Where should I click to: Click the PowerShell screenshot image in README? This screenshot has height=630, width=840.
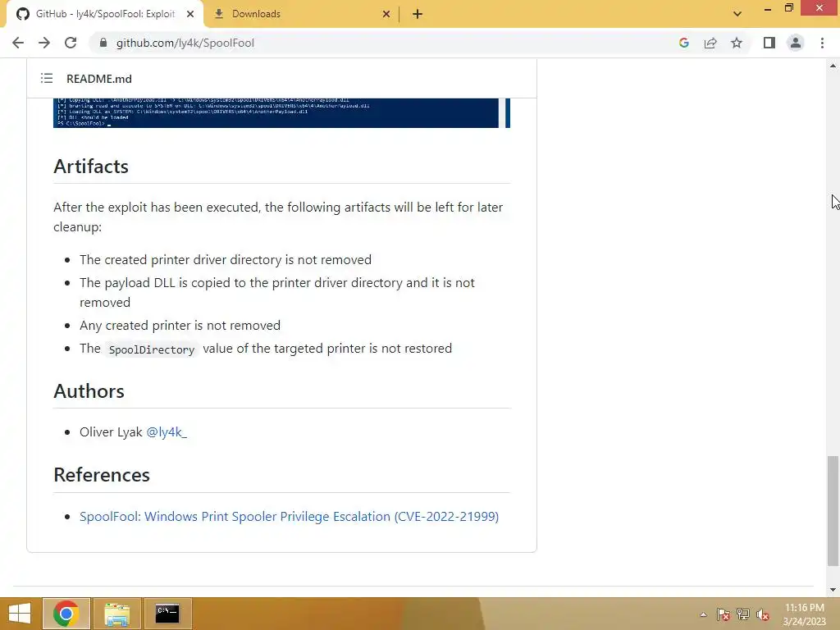click(x=282, y=113)
